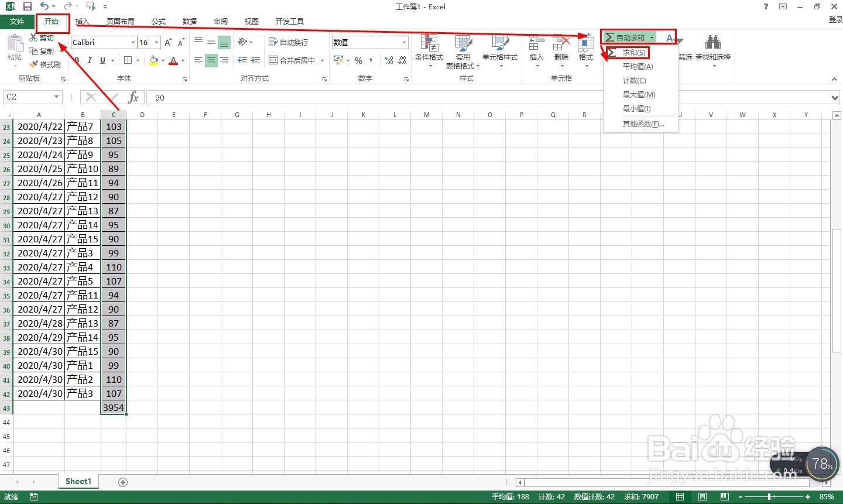Switch to Normal view in status bar
This screenshot has width=843, height=504.
[x=680, y=496]
